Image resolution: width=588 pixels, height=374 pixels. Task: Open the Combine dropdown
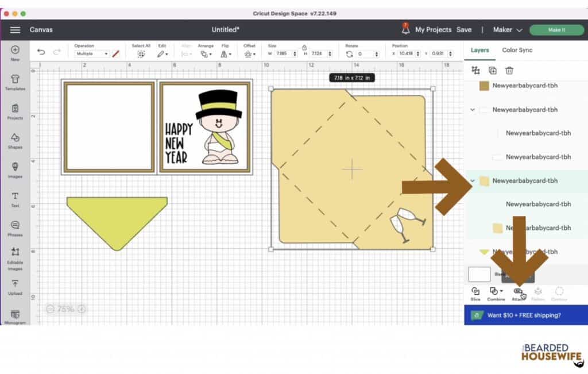coord(496,292)
